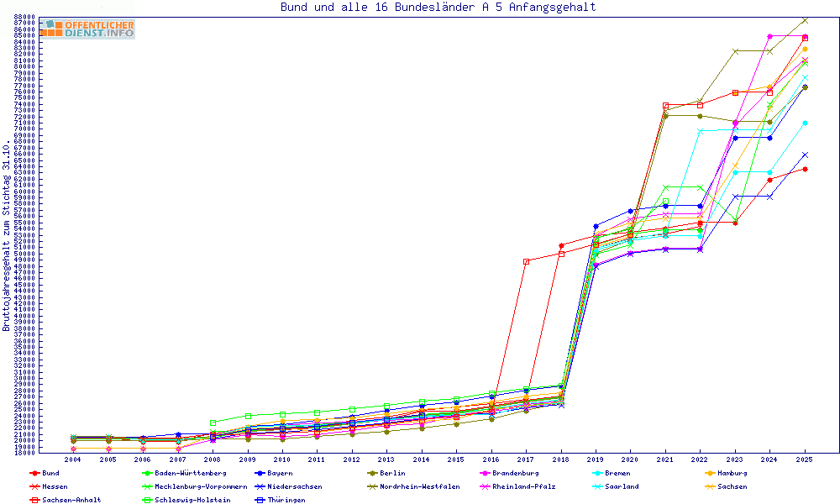Click the olive Berlin legend marker
The image size is (840, 504).
coord(371,473)
